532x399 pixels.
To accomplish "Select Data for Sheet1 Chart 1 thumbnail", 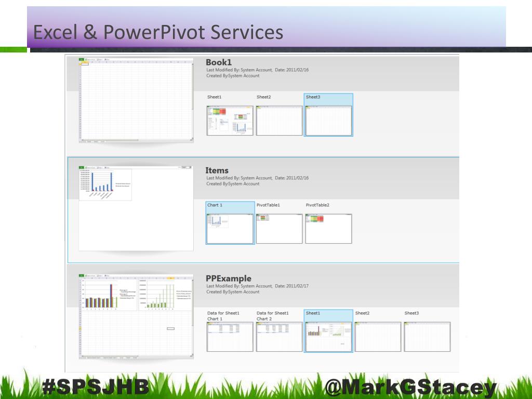I will tap(230, 337).
